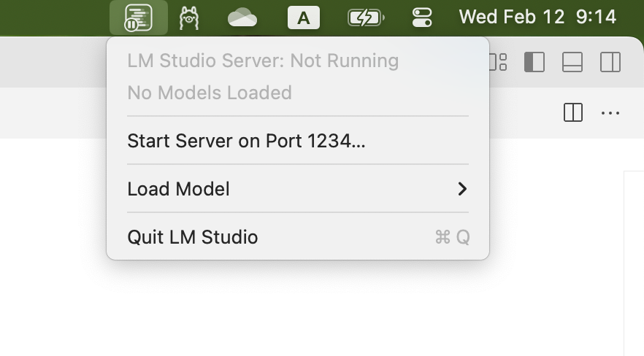
Task: Click the split editor icon
Action: click(x=573, y=113)
